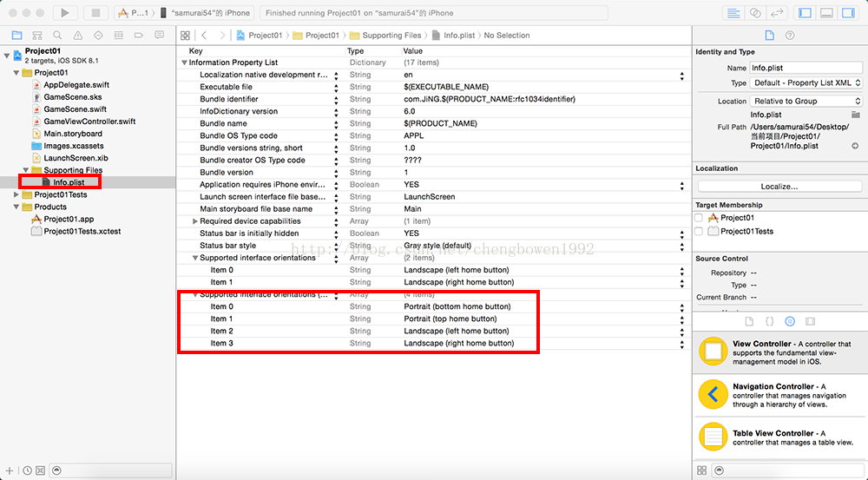Open Status bar style value stepper
Image resolution: width=868 pixels, height=480 pixels.
pyautogui.click(x=682, y=246)
